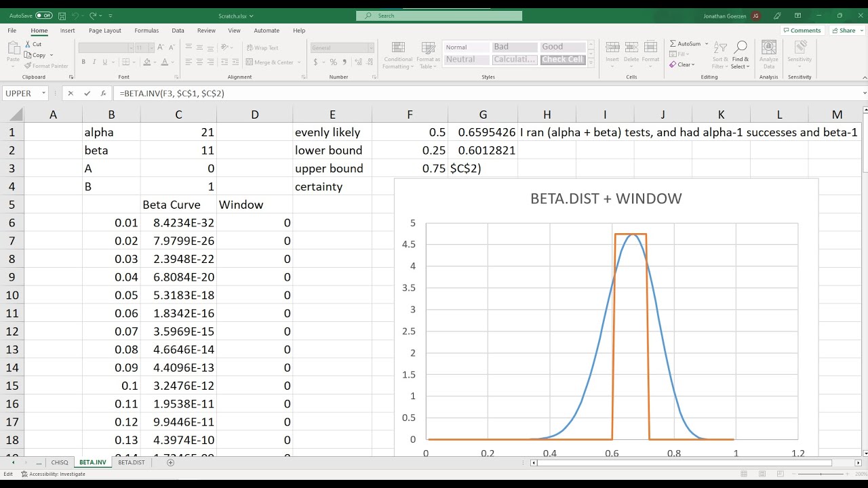Click the Font Color swatch button
Screen dimensions: 868x488
pos(164,62)
